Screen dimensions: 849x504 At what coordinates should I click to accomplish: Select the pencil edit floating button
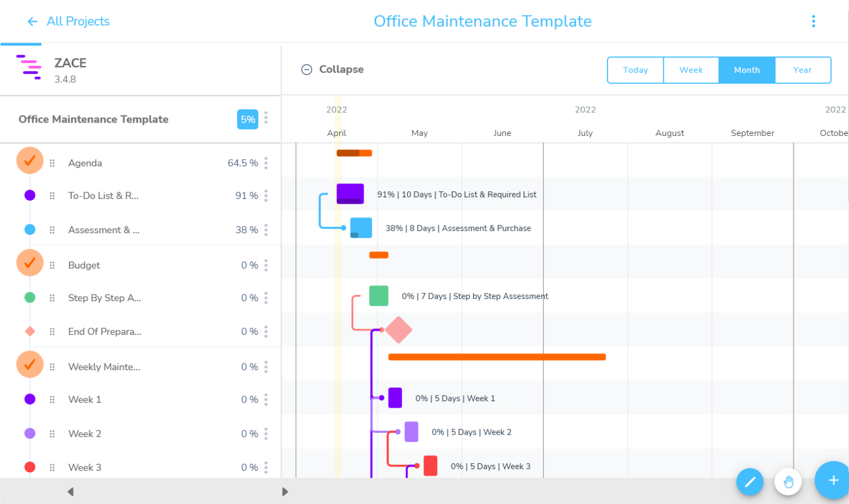(750, 481)
